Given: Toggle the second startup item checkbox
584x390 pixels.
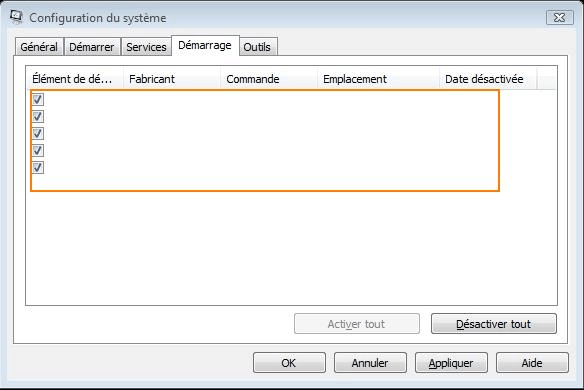Looking at the screenshot, I should click(x=38, y=117).
